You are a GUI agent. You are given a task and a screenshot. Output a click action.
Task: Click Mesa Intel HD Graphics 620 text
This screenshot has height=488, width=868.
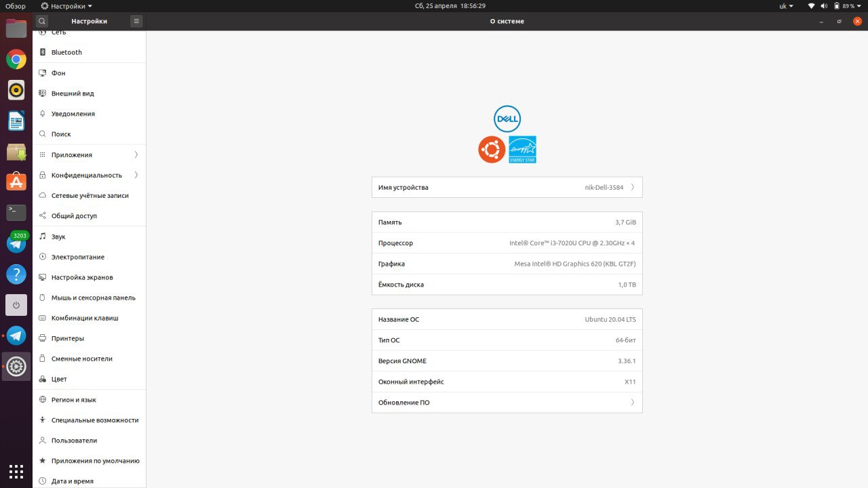(x=575, y=264)
